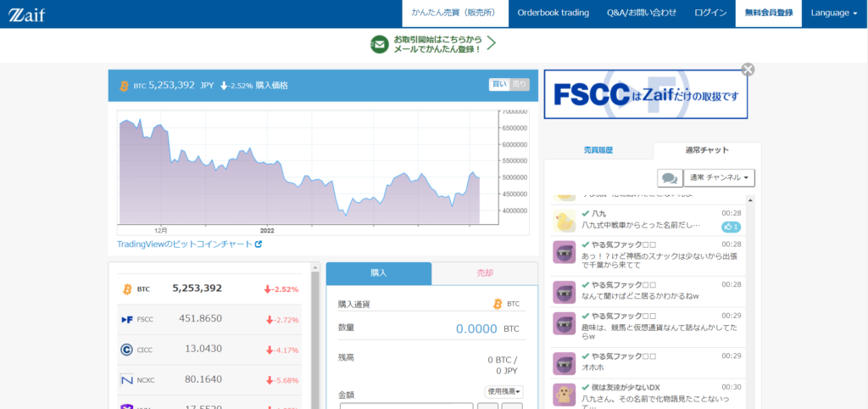Viewport: 868px width, 409px height.
Task: Close the FSCC banner ad
Action: [748, 70]
